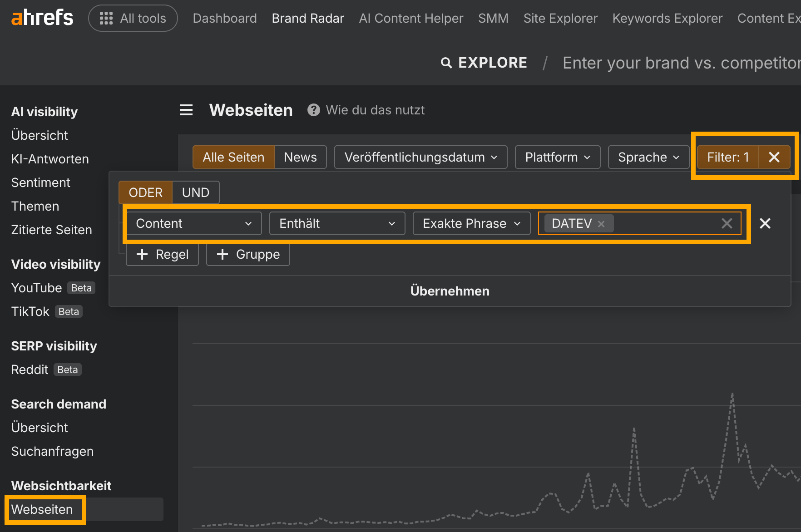Image resolution: width=801 pixels, height=532 pixels.
Task: Open Sentiment in the sidebar
Action: click(x=41, y=182)
